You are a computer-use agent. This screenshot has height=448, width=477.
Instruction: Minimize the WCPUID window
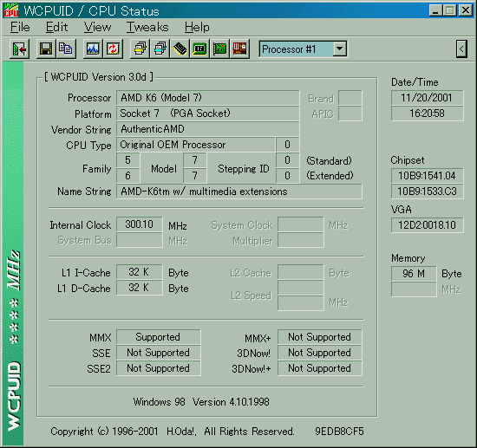point(435,11)
